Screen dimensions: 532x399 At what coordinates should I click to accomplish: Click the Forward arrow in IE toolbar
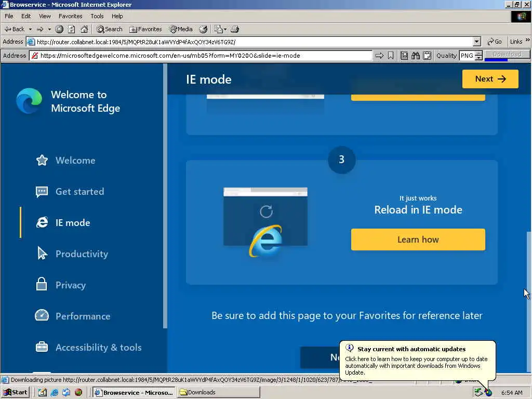click(40, 29)
